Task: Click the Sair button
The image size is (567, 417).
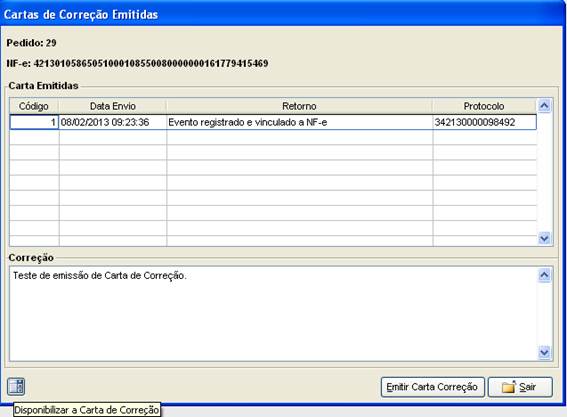Action: 520,387
